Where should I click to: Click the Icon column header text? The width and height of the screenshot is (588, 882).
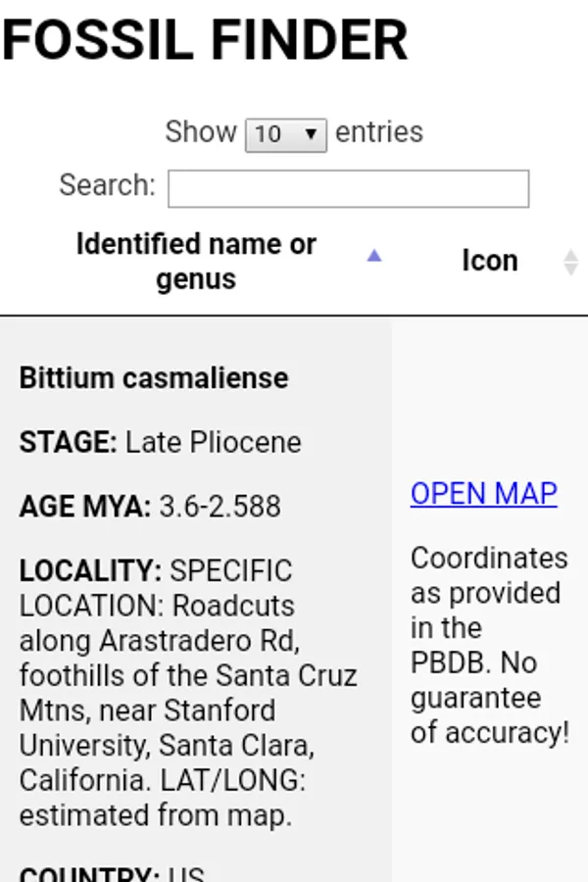point(489,261)
